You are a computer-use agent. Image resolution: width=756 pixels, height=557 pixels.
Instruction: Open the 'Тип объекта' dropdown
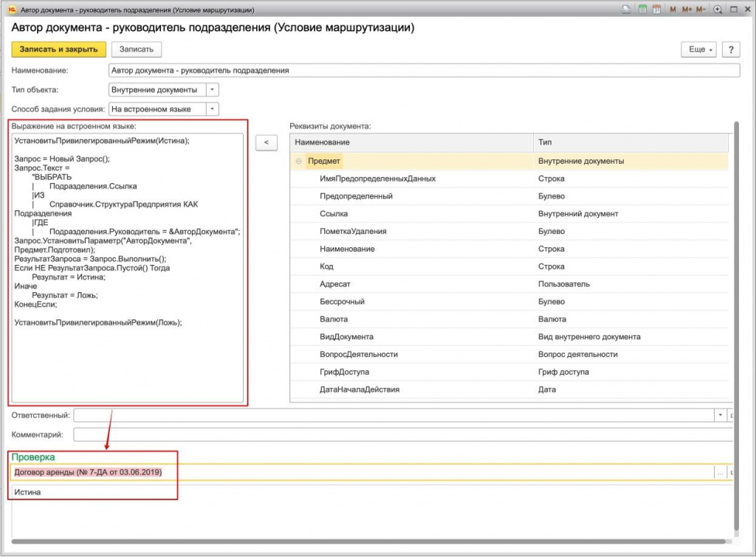pyautogui.click(x=212, y=90)
